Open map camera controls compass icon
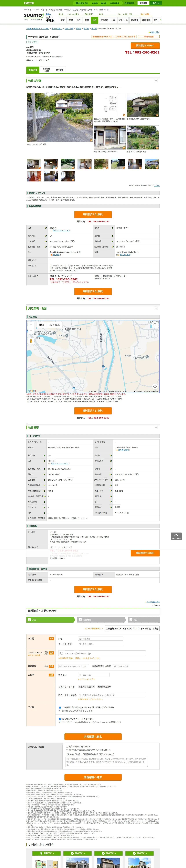Viewport: 186px width, 868px height. pos(155,387)
